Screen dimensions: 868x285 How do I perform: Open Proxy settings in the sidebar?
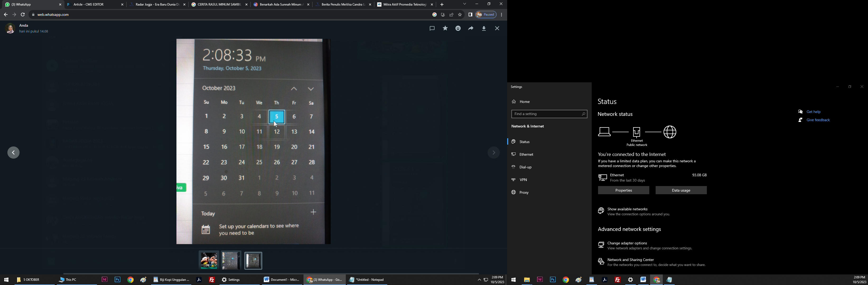(x=524, y=192)
